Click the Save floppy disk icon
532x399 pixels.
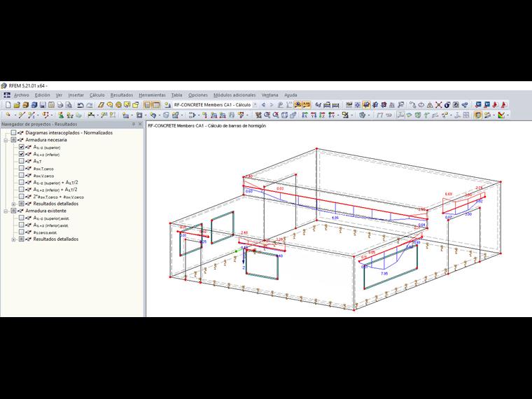click(x=43, y=105)
